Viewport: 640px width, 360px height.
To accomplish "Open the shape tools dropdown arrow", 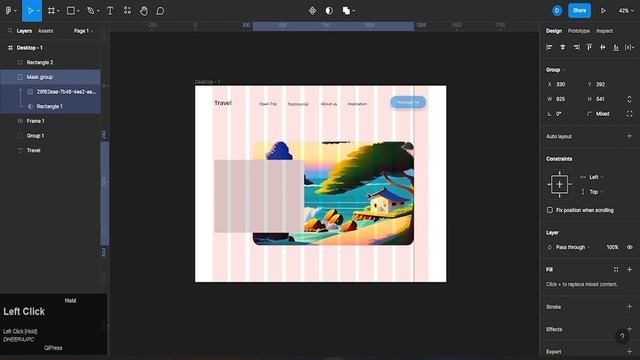I will click(78, 11).
